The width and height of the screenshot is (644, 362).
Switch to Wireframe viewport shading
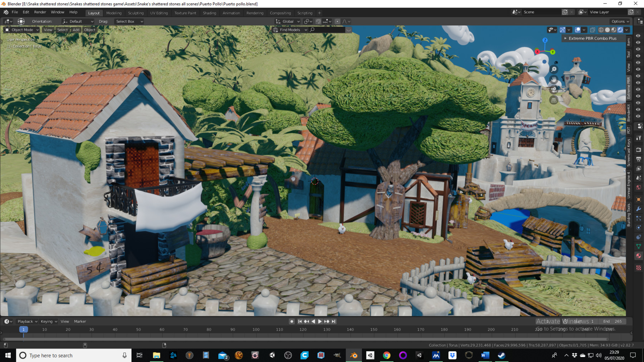pos(601,30)
